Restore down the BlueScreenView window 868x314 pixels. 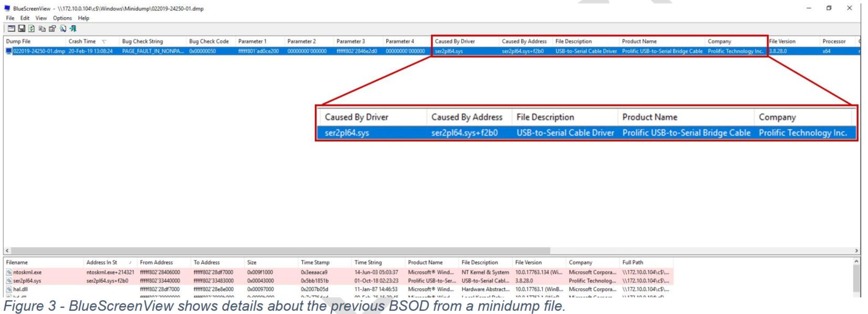click(829, 8)
